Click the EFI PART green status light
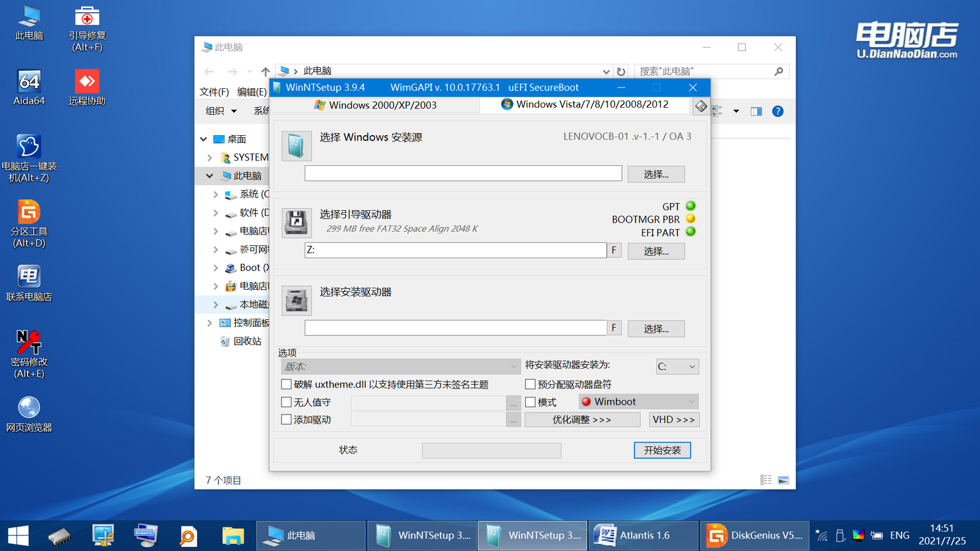 point(691,232)
